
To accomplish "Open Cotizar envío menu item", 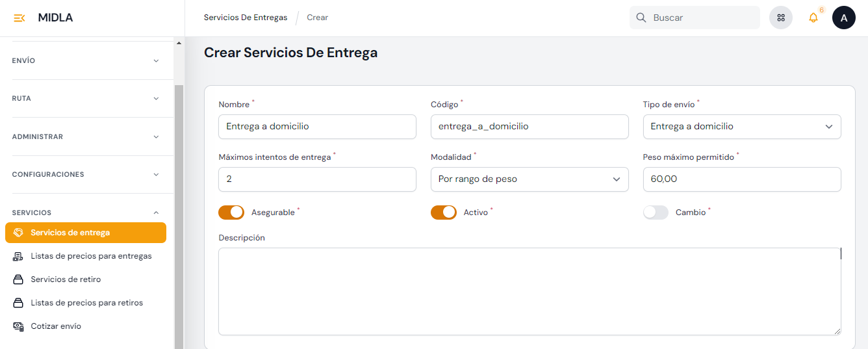I will pos(86,326).
